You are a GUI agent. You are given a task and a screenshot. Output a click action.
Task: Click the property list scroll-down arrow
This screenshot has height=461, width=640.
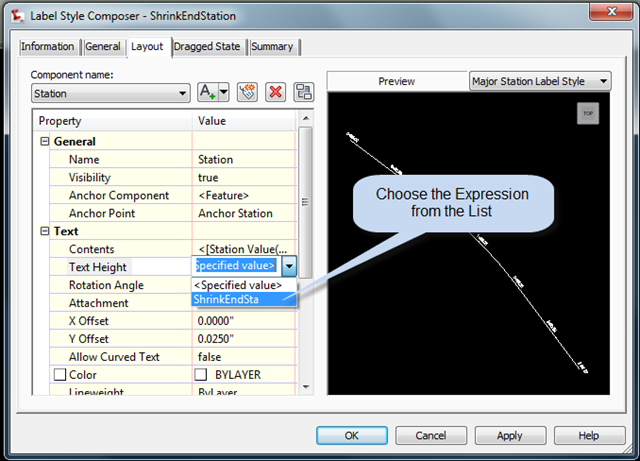point(306,387)
